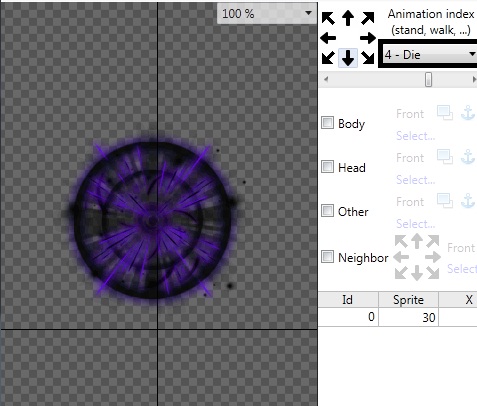Select the down-right direction arrow

368,58
